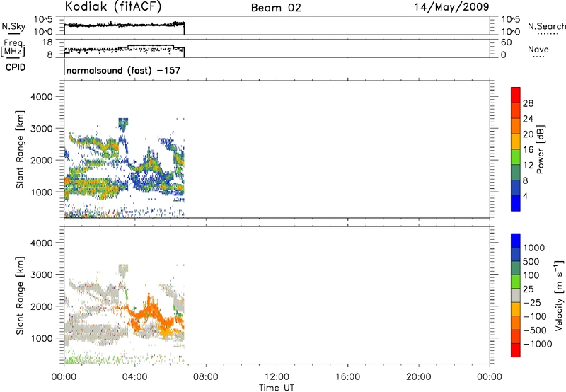This screenshot has width=566, height=392.
Task: Click the 'Velocity [m s-1]' colorbar title
Action: coord(558,295)
